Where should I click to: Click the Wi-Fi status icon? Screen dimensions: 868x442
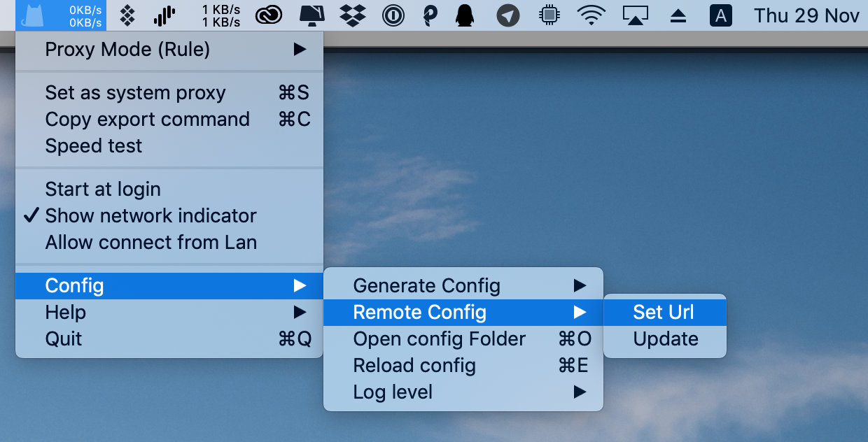click(x=591, y=15)
